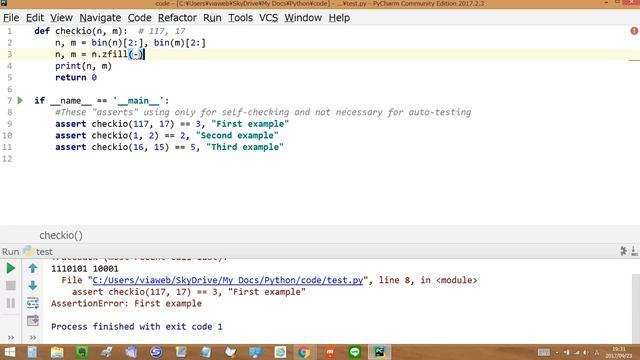Open the Run panel settings gear

point(624,251)
